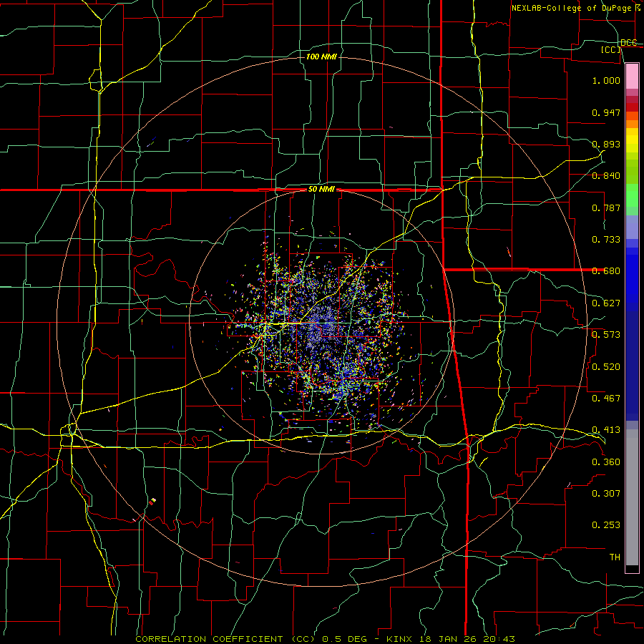644x644 pixels.
Task: Select the 0.467 scale value
Action: click(x=606, y=399)
